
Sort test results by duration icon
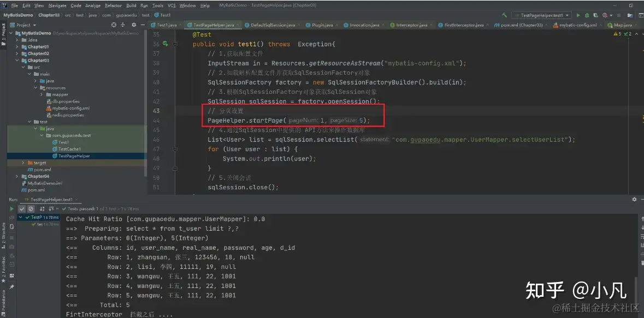pos(51,209)
